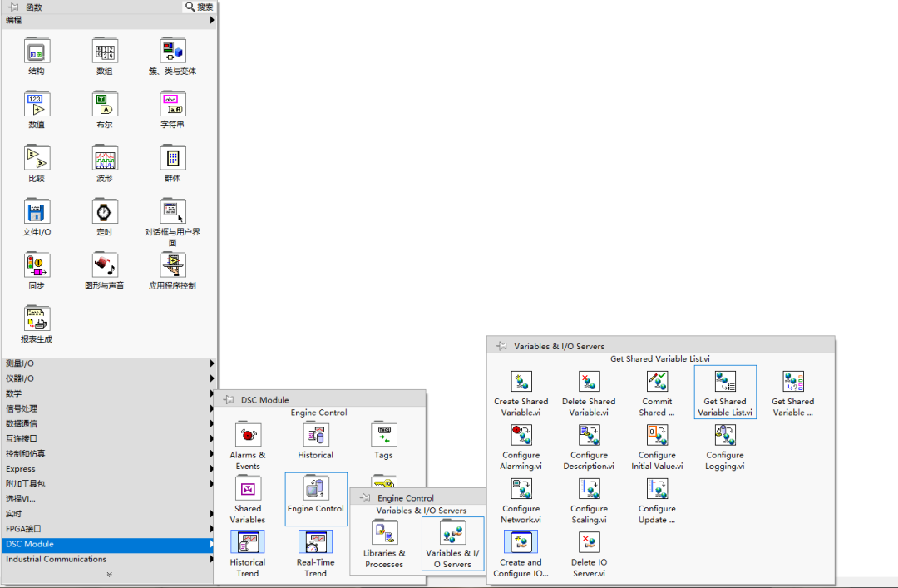
Task: Open the 比较 comparison palette icon
Action: [37, 158]
